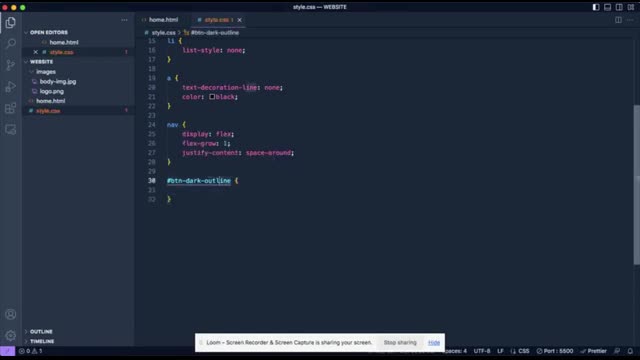The image size is (640, 360).
Task: Click 'justify-content' property on line 27
Action: (210, 153)
